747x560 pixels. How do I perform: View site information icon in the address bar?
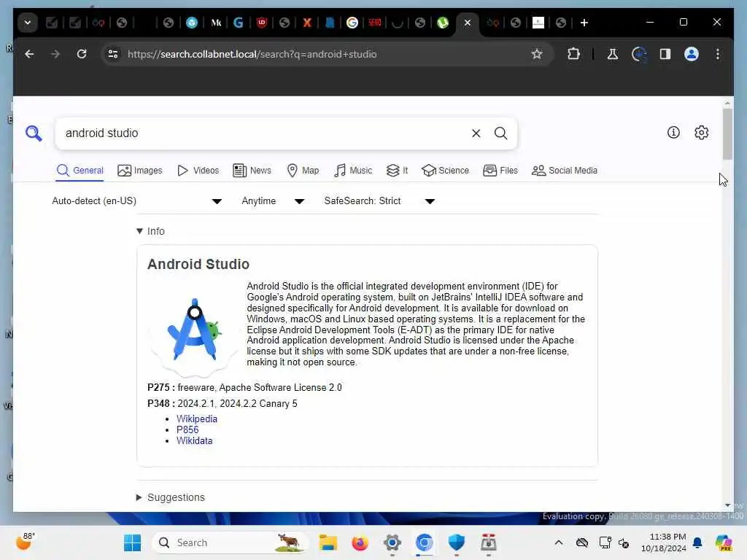[113, 54]
